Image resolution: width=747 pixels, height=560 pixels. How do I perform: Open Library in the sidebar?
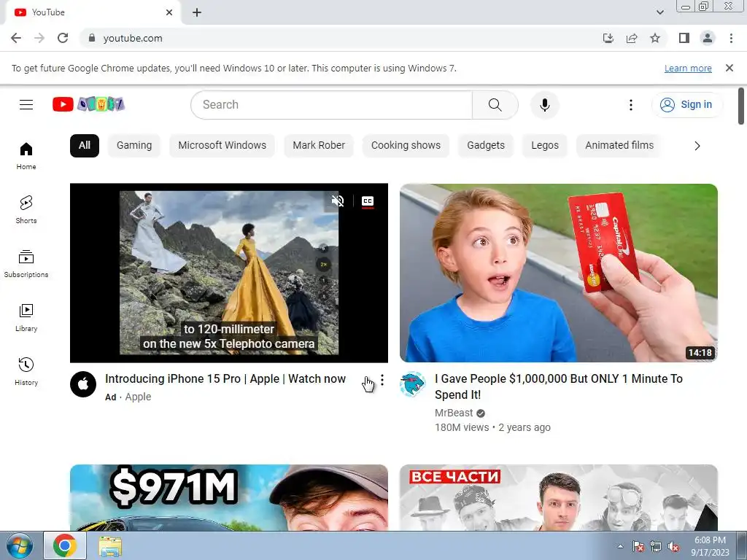[26, 318]
